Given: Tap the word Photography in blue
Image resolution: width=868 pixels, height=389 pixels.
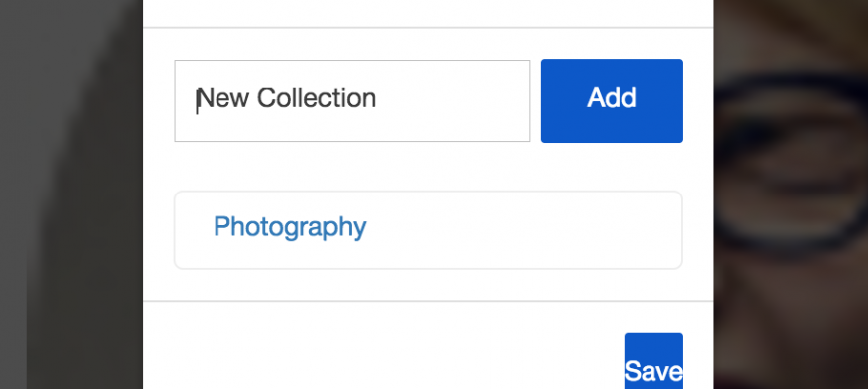Looking at the screenshot, I should click(290, 227).
